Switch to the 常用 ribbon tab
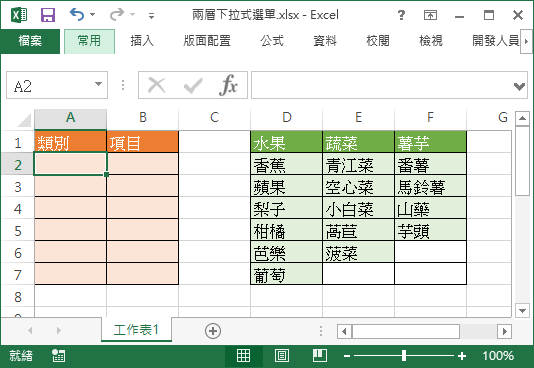This screenshot has width=534, height=368. coord(89,41)
